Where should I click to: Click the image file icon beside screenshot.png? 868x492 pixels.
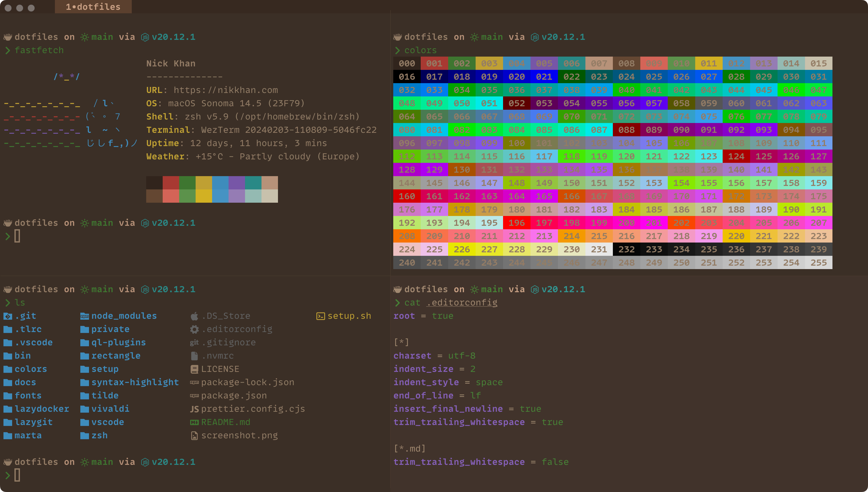(194, 436)
